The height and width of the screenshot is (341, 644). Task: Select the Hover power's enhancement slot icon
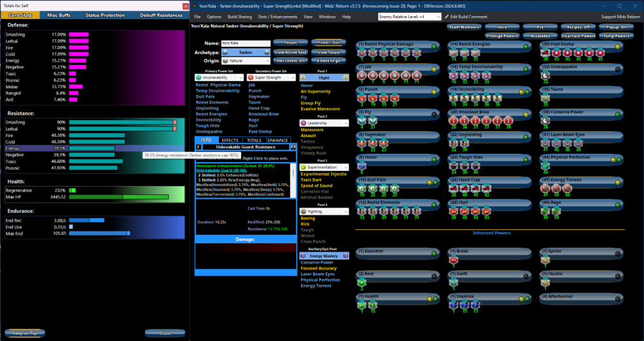(362, 166)
